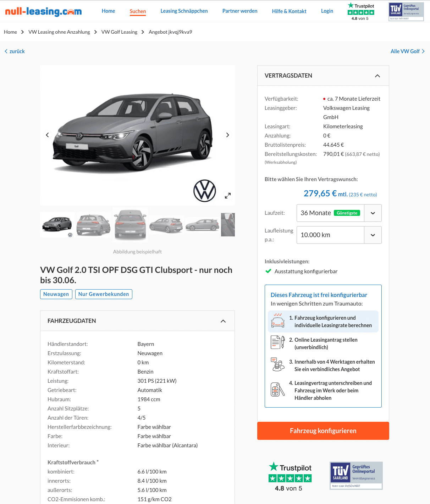The image size is (430, 504).
Task: Show previous car image with left arrow
Action: [48, 135]
